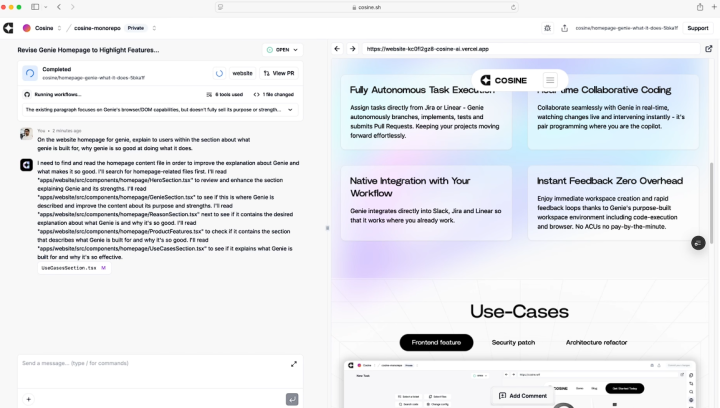Expand the workflow summary paragraph chevron
The height and width of the screenshot is (408, 720).
[x=292, y=109]
